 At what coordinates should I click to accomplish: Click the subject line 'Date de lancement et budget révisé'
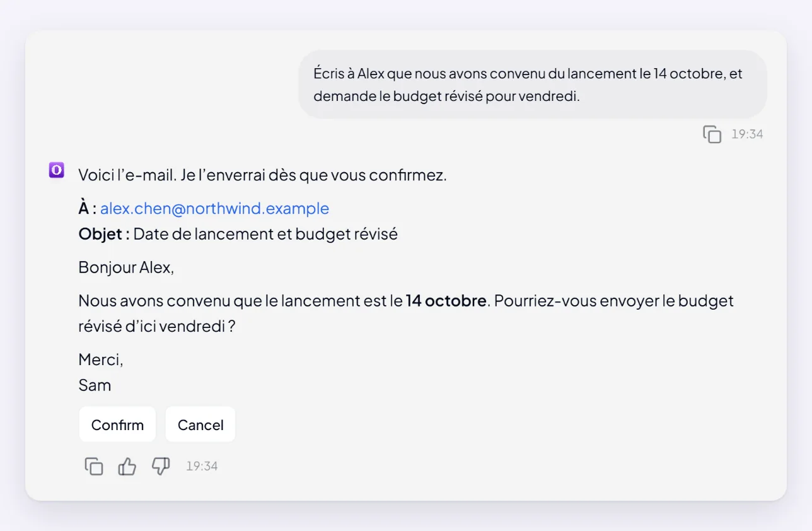[265, 234]
